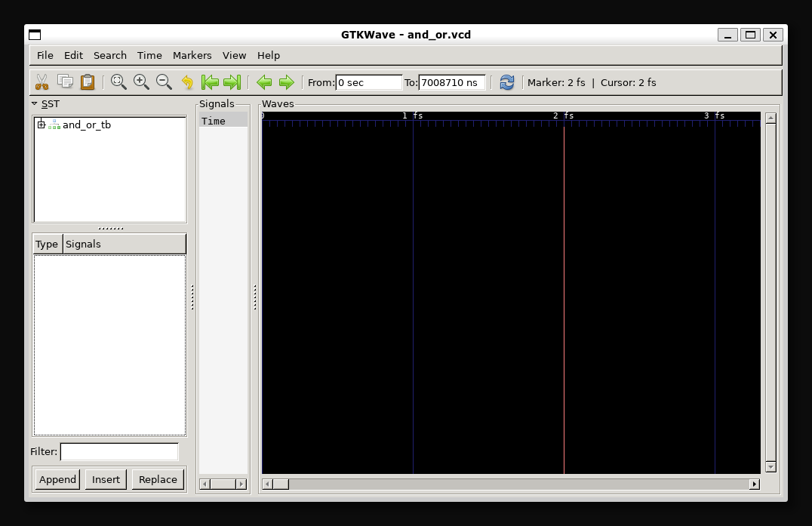This screenshot has height=526, width=812.
Task: Expand the and_or_tb tree node
Action: (x=42, y=125)
